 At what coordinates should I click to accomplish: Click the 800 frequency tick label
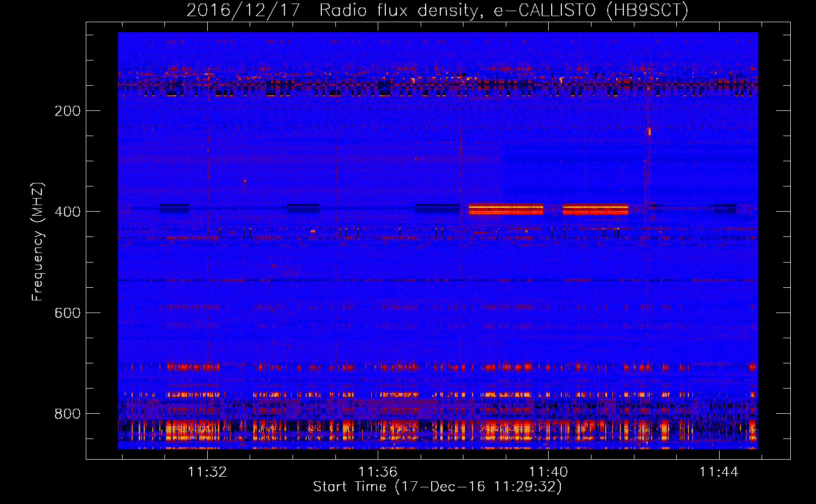tap(68, 414)
